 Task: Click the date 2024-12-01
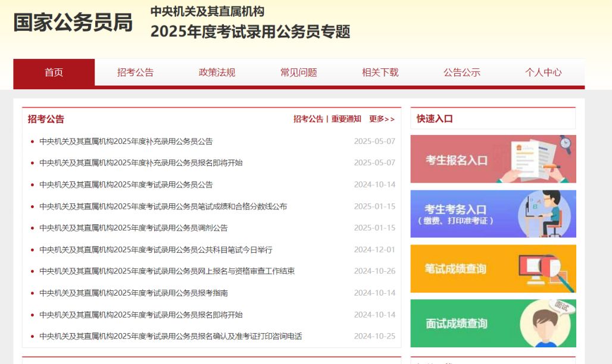coord(374,250)
